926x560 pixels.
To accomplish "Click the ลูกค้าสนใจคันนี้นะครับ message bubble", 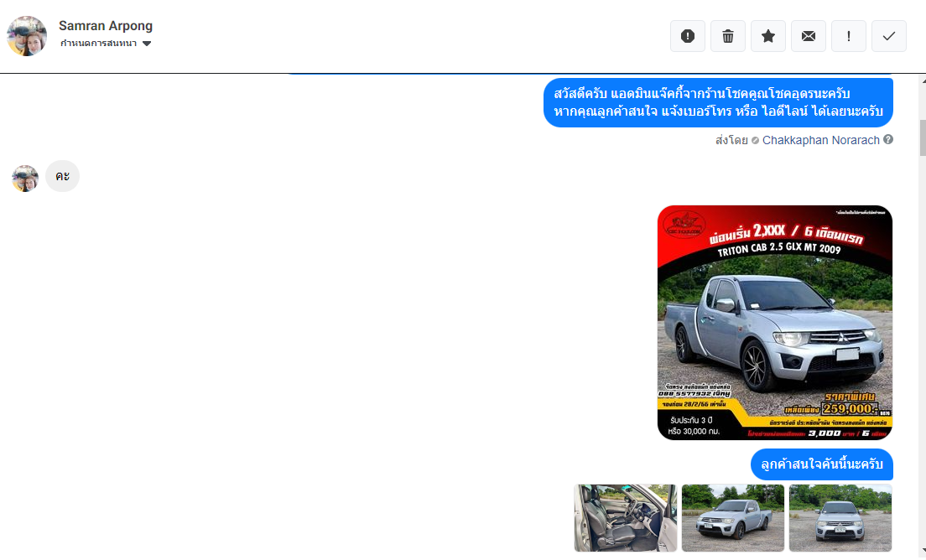I will point(821,464).
